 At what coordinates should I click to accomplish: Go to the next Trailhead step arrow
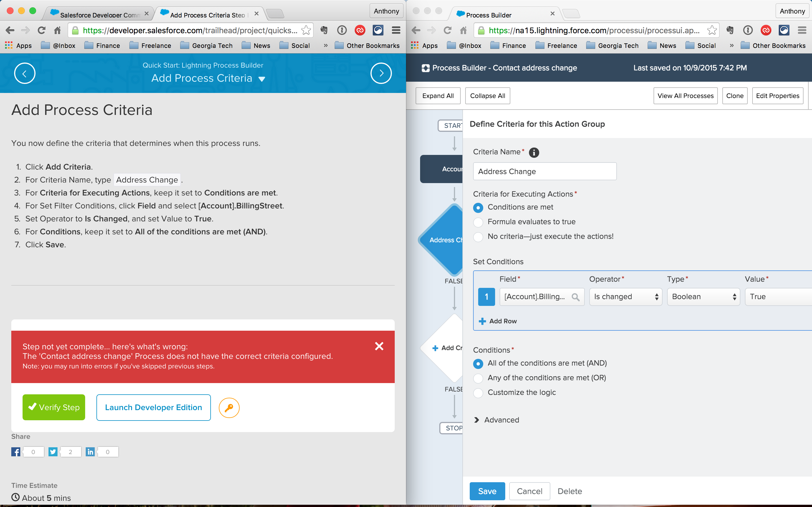point(381,73)
